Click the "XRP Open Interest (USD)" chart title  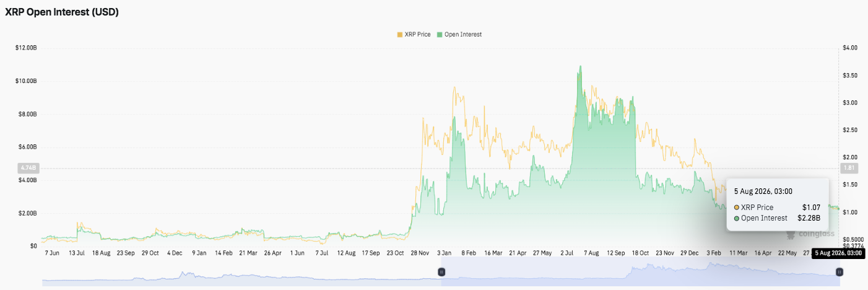click(62, 12)
